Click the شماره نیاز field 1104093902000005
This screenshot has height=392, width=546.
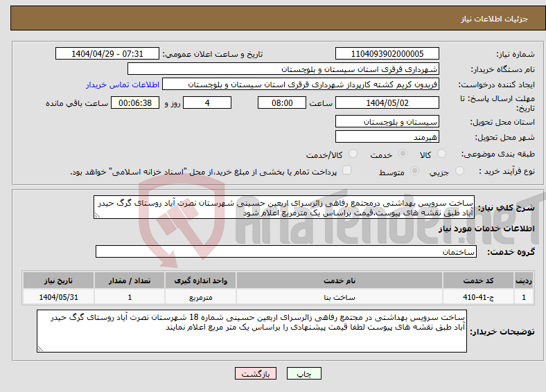(x=387, y=53)
